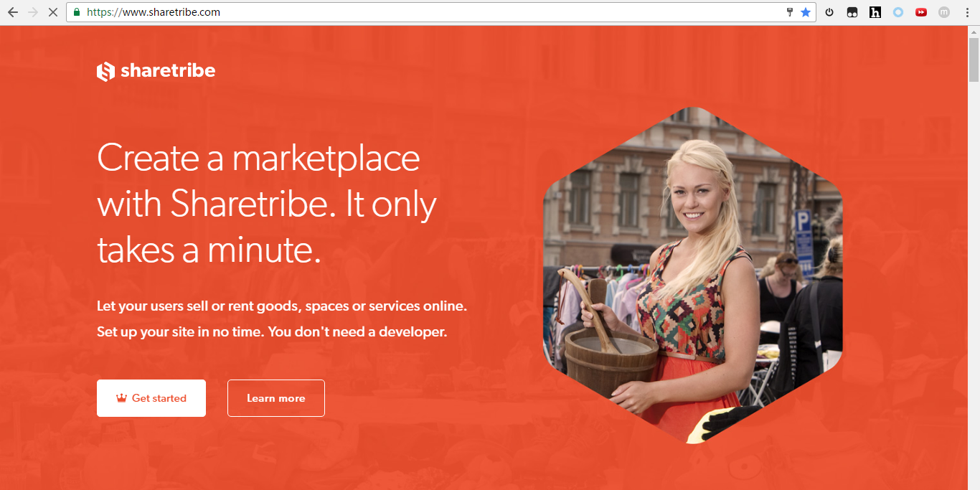The image size is (980, 490).
Task: Click the Sharetribe hexagon logo icon
Action: 105,71
